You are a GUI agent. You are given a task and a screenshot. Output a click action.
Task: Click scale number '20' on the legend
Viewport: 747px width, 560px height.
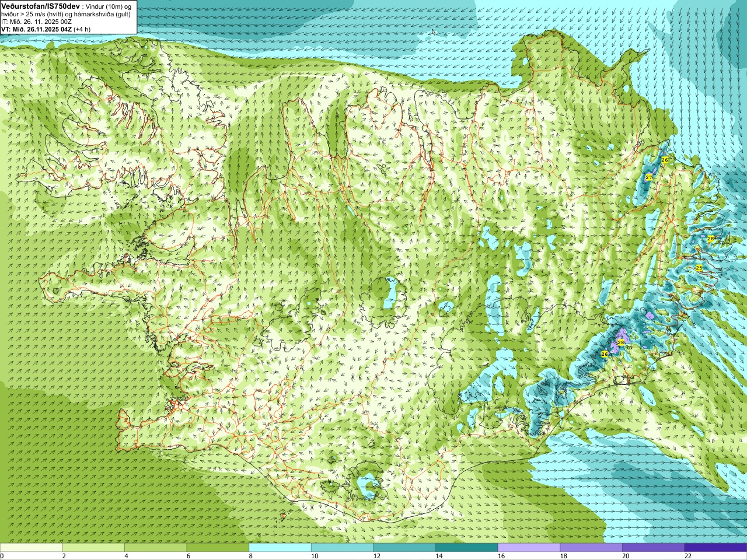pos(626,556)
